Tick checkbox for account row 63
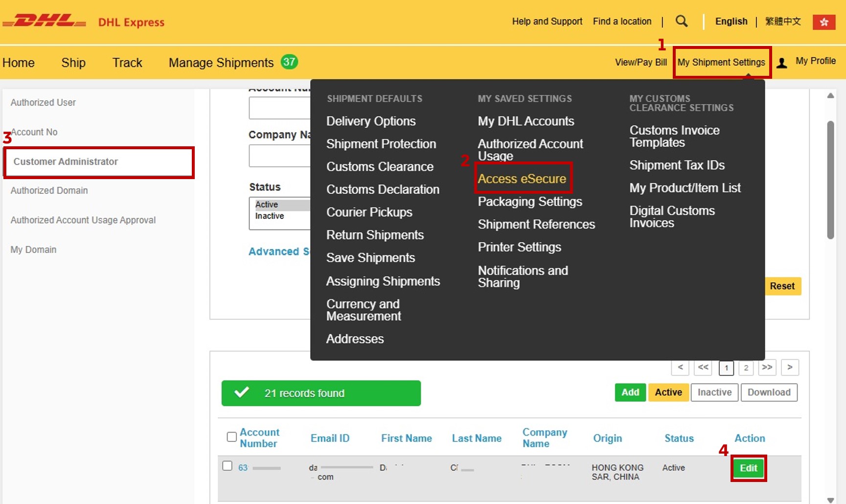The image size is (846, 504). point(227,465)
